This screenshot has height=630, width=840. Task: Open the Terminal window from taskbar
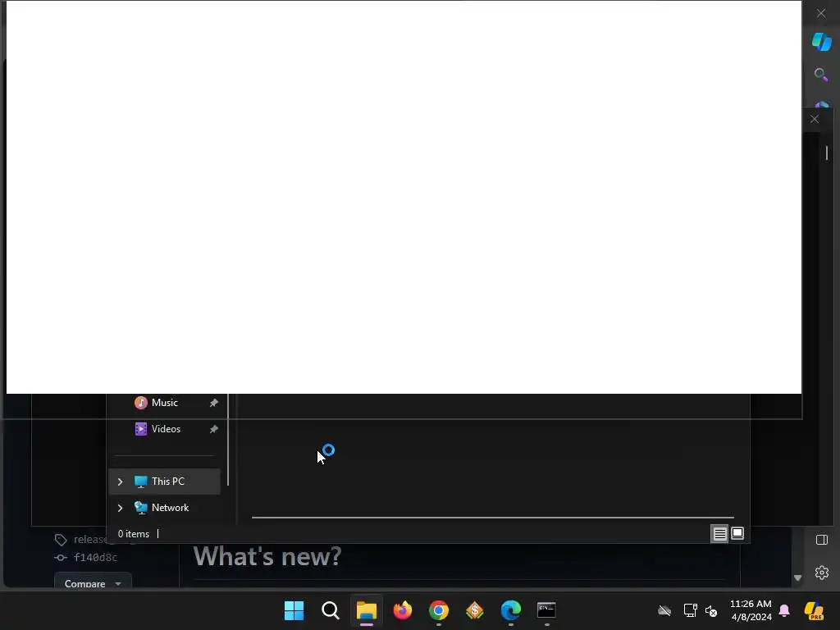(x=546, y=610)
